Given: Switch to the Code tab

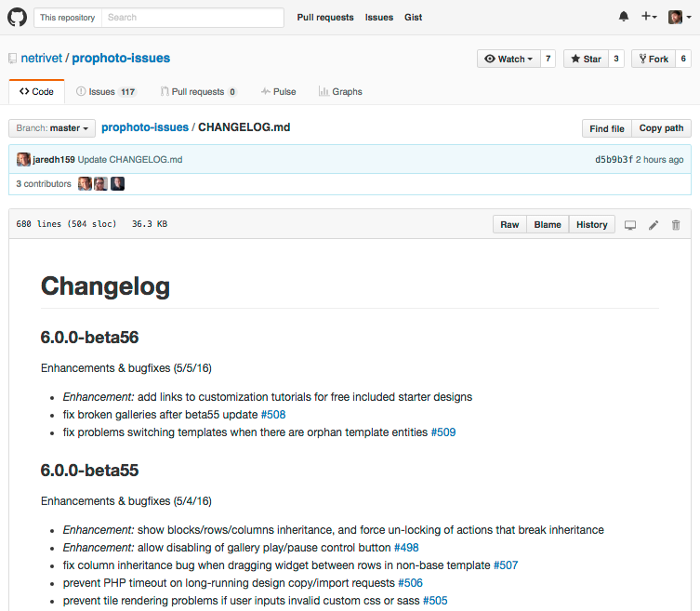Looking at the screenshot, I should tap(36, 91).
